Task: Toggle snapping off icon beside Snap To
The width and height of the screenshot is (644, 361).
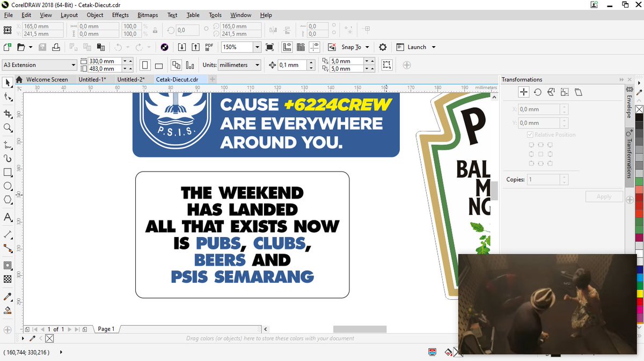Action: [x=332, y=47]
